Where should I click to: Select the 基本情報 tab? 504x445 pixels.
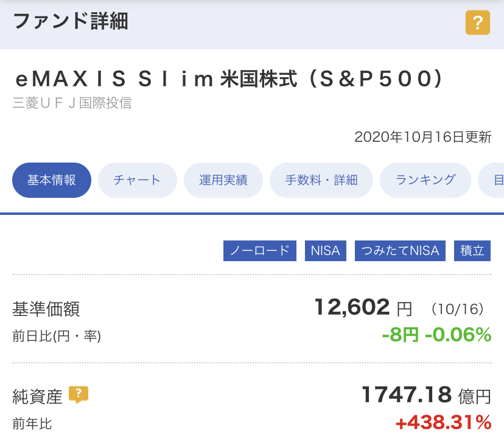(52, 180)
